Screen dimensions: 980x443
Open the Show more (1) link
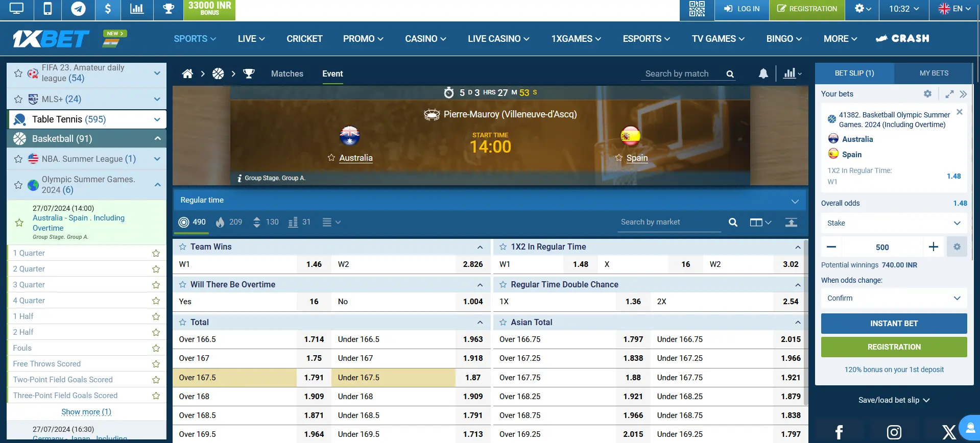click(x=86, y=412)
